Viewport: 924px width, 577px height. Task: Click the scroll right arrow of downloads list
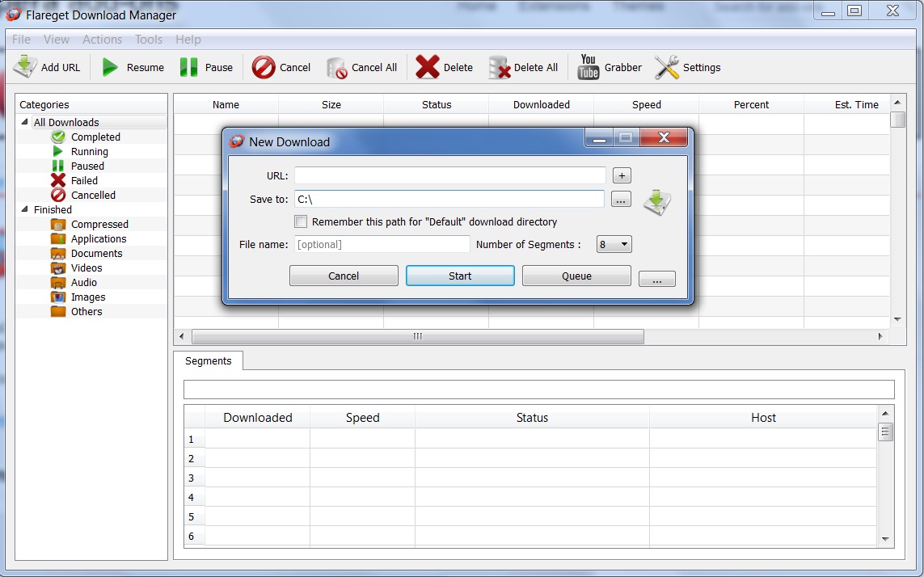point(880,336)
